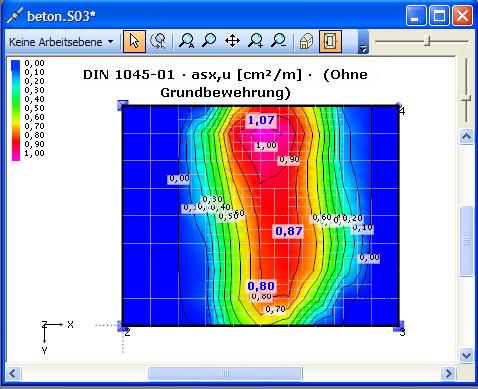Viewport: 478px width, 389px height.
Task: Switch to the 3D house view
Action: (x=306, y=42)
